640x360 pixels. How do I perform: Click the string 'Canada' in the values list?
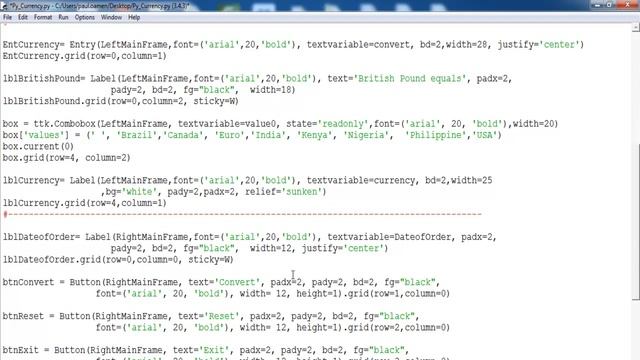point(183,135)
